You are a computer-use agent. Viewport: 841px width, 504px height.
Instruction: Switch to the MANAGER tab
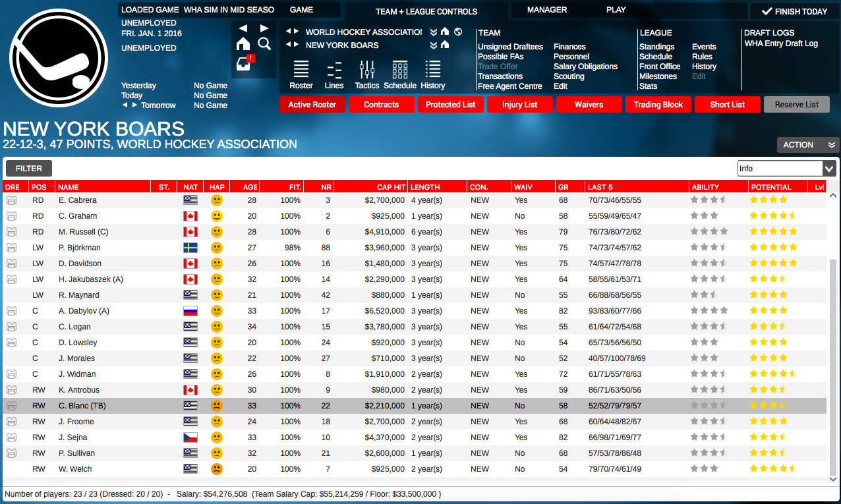(x=548, y=10)
